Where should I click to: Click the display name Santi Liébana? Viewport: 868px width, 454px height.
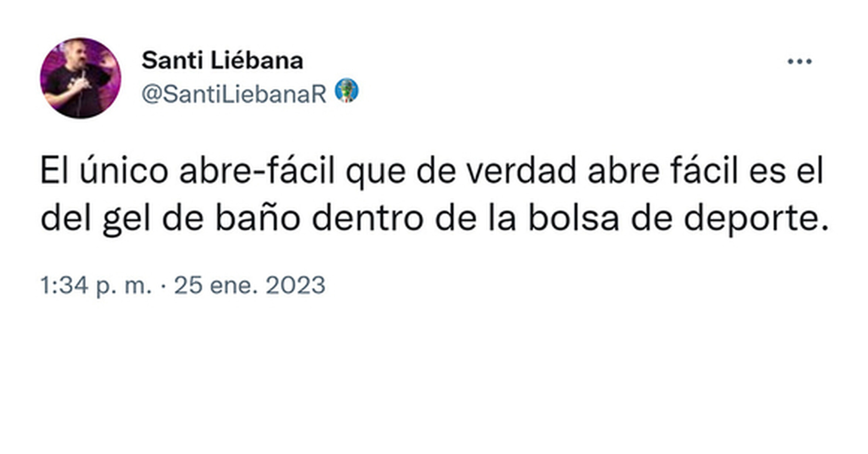click(x=222, y=60)
